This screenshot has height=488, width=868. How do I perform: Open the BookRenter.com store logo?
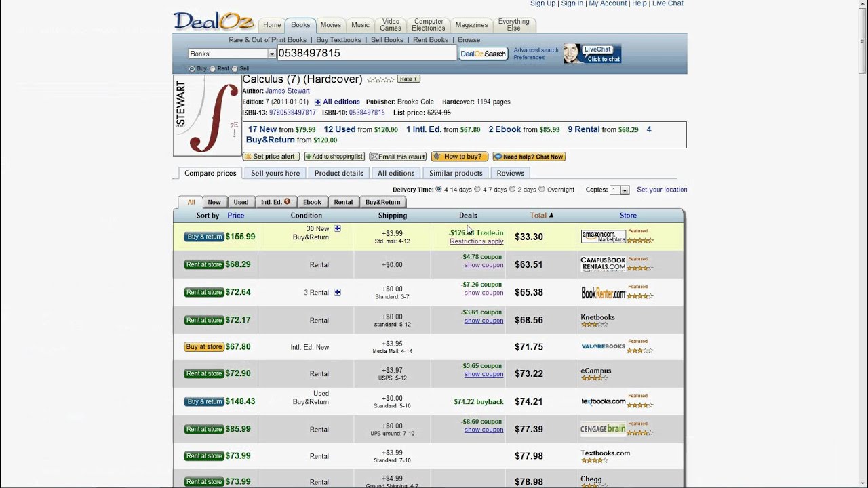pyautogui.click(x=603, y=293)
